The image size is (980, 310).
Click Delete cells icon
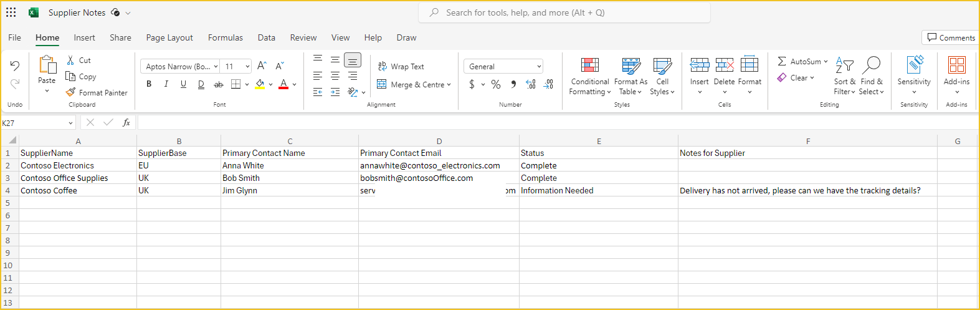725,64
